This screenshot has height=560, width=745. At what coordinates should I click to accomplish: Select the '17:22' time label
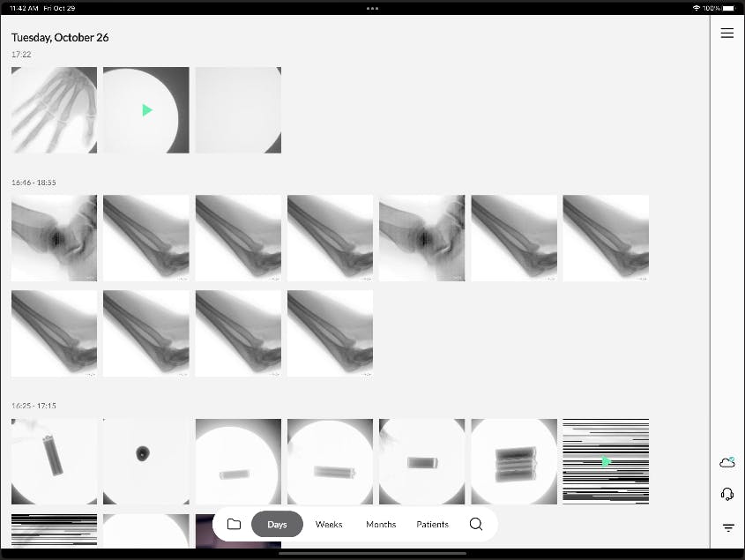pyautogui.click(x=21, y=55)
